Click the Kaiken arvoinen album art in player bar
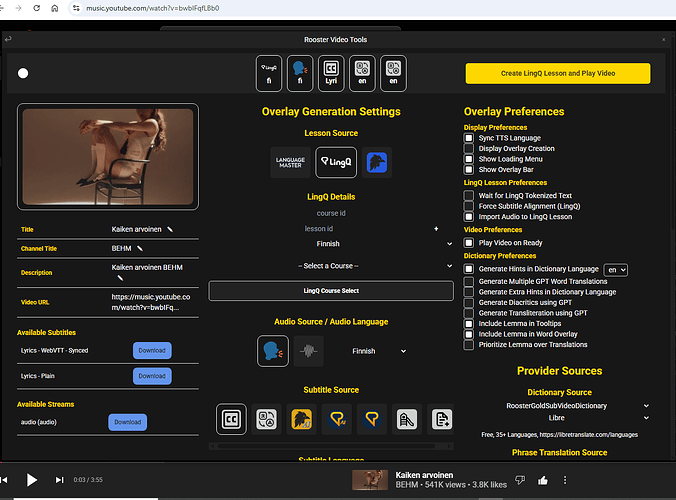The image size is (676, 500). 370,480
